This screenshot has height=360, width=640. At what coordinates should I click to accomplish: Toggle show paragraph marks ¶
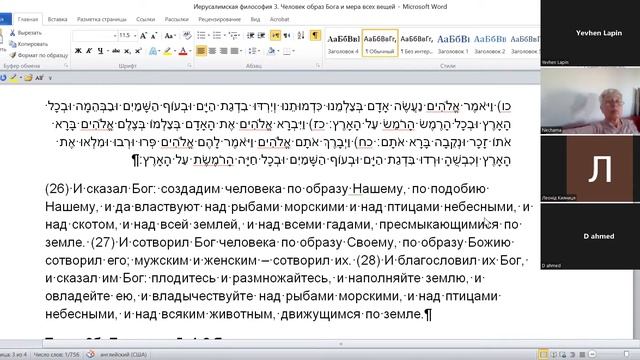315,36
